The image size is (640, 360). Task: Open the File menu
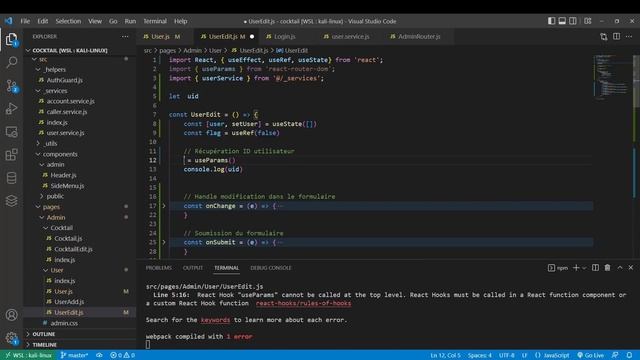click(x=25, y=21)
